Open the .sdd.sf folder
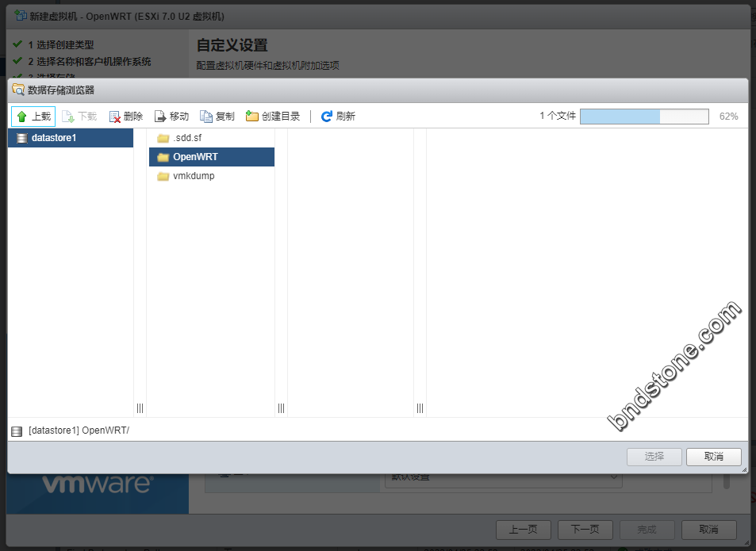 point(212,138)
